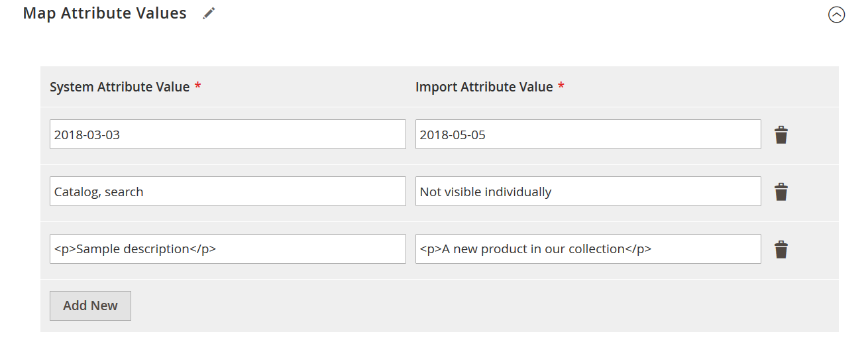The image size is (868, 338).
Task: Click the import value field containing 2018-05-05
Action: coord(588,135)
